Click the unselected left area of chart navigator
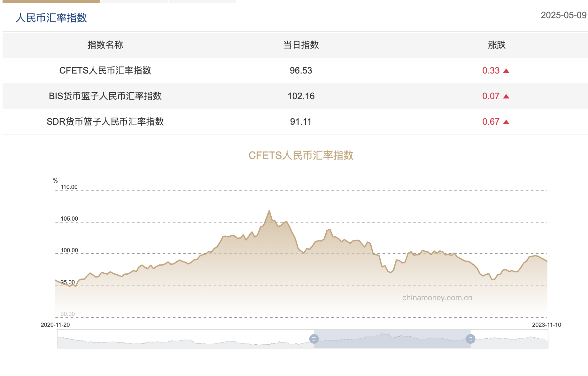The image size is (588, 376). [185, 339]
